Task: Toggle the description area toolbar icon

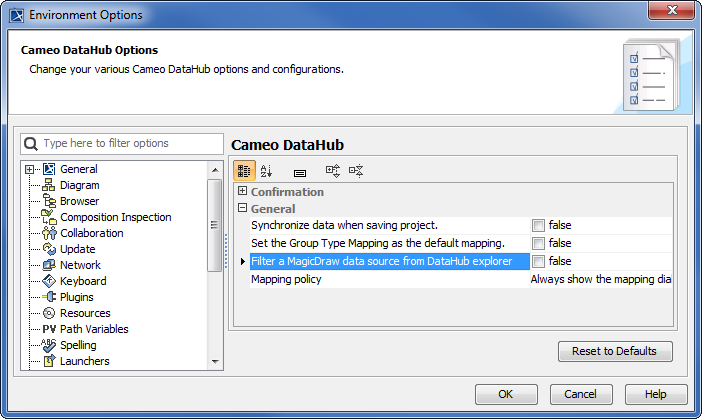Action: coord(300,172)
